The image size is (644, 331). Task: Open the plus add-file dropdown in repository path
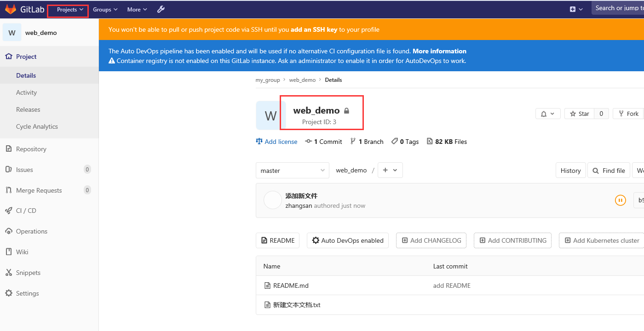tap(390, 170)
